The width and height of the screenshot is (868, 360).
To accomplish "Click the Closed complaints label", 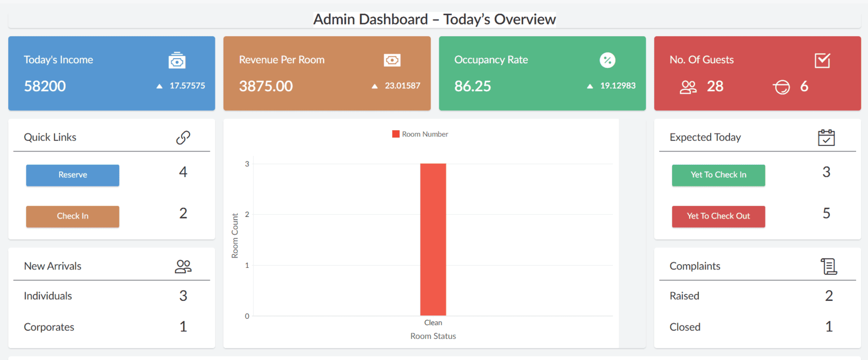I will (685, 327).
